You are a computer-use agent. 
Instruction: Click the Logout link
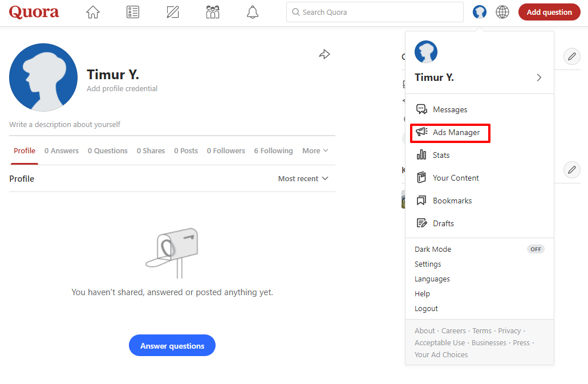coord(426,309)
